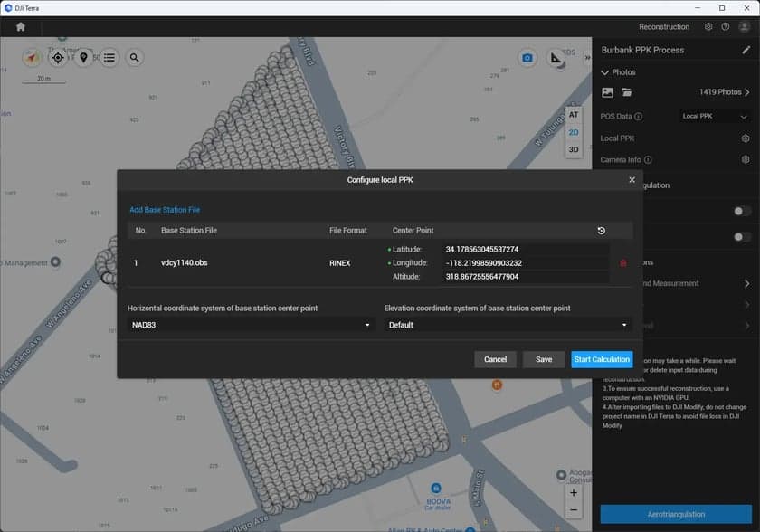Switch the map to AT view
Image resolution: width=760 pixels, height=532 pixels.
pos(574,115)
